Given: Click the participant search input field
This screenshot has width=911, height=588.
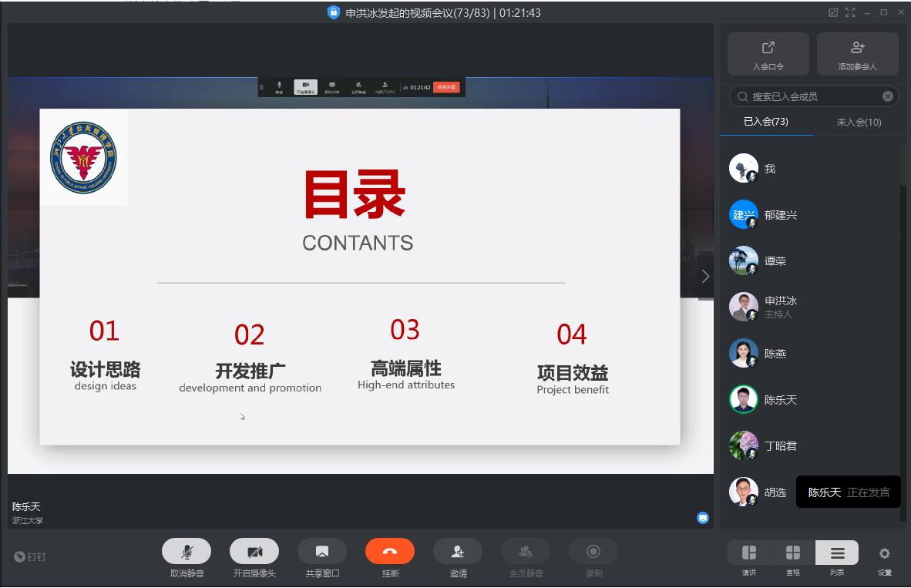Looking at the screenshot, I should click(809, 96).
